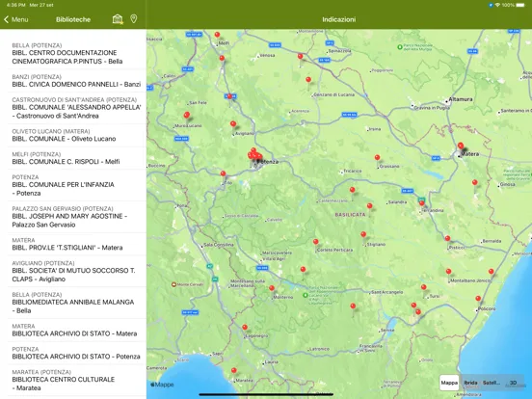Viewport: 532px width, 399px height.
Task: Tap the red pin at Tursi
Action: 423,287
